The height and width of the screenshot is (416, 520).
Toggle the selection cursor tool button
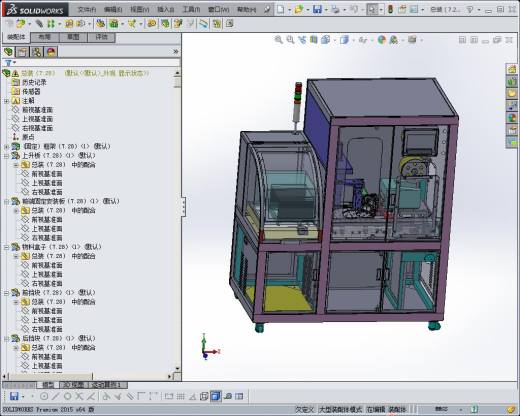pos(372,9)
